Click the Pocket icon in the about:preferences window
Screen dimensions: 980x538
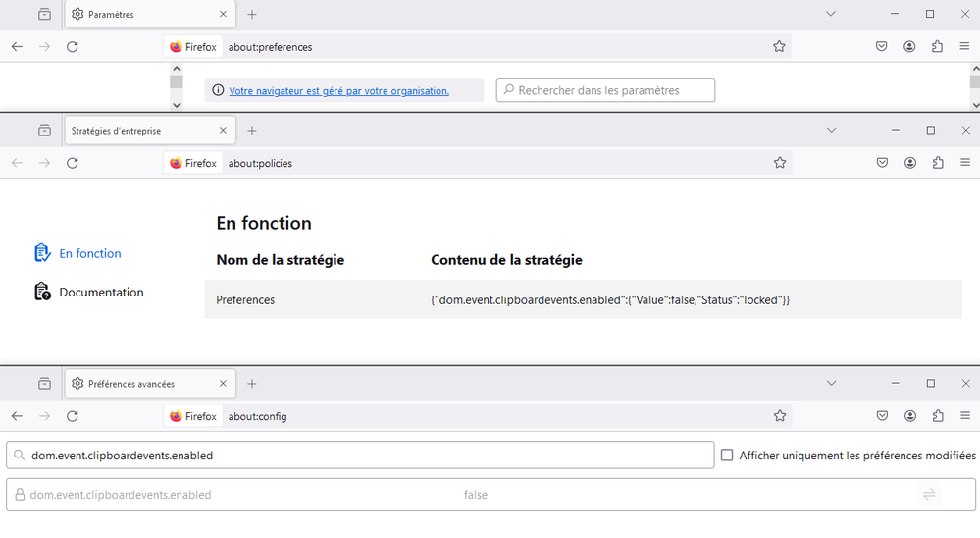(x=882, y=46)
